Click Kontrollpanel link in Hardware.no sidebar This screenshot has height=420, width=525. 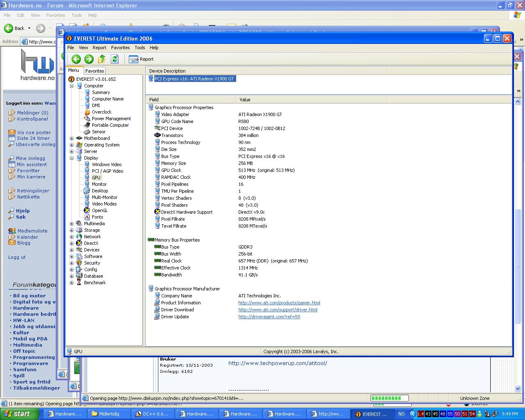[x=32, y=119]
